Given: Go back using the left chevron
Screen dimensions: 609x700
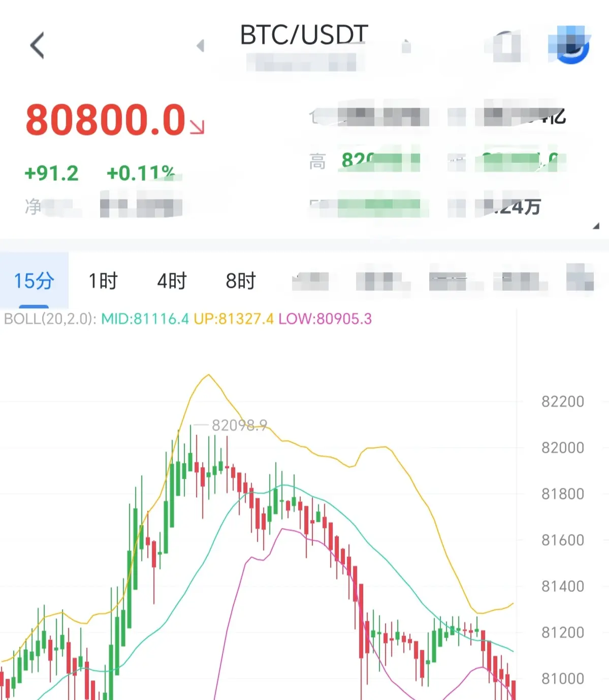Looking at the screenshot, I should 37,45.
